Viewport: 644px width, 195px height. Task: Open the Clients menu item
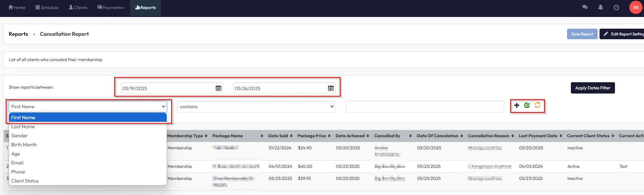point(78,8)
